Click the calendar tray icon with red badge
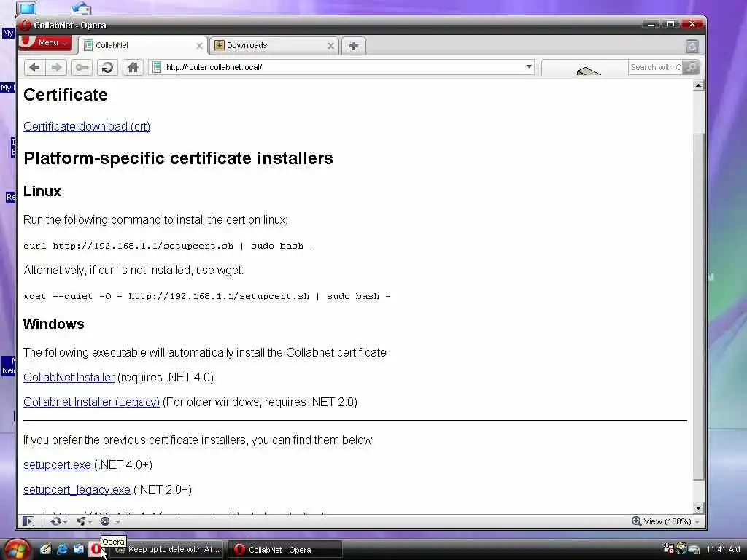The width and height of the screenshot is (747, 560). tap(668, 548)
